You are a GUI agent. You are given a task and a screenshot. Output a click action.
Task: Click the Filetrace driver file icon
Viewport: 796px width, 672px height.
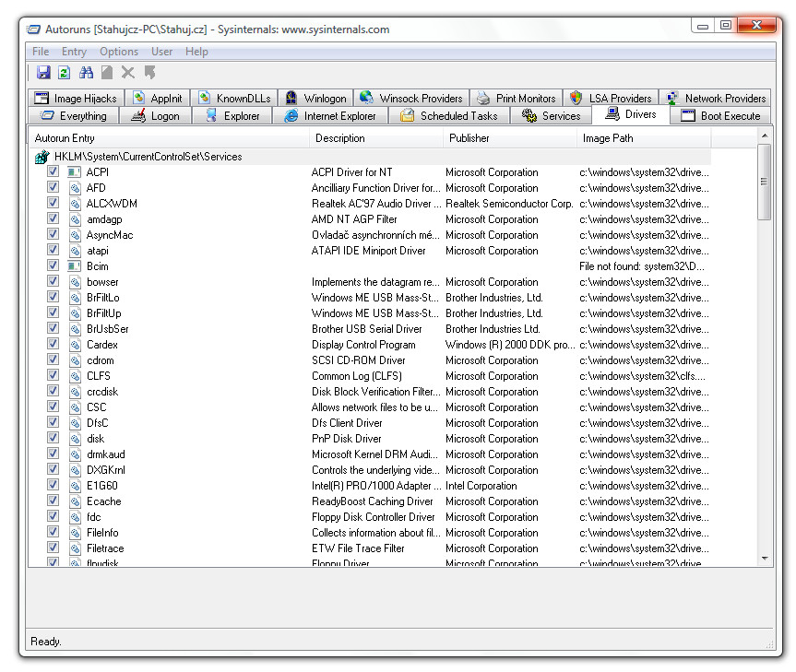(75, 548)
